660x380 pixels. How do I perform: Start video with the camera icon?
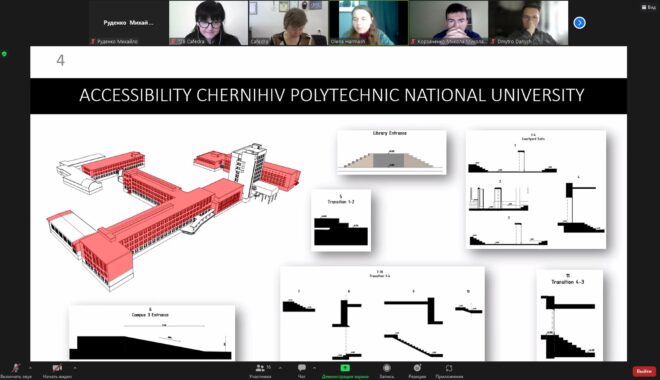pyautogui.click(x=57, y=368)
